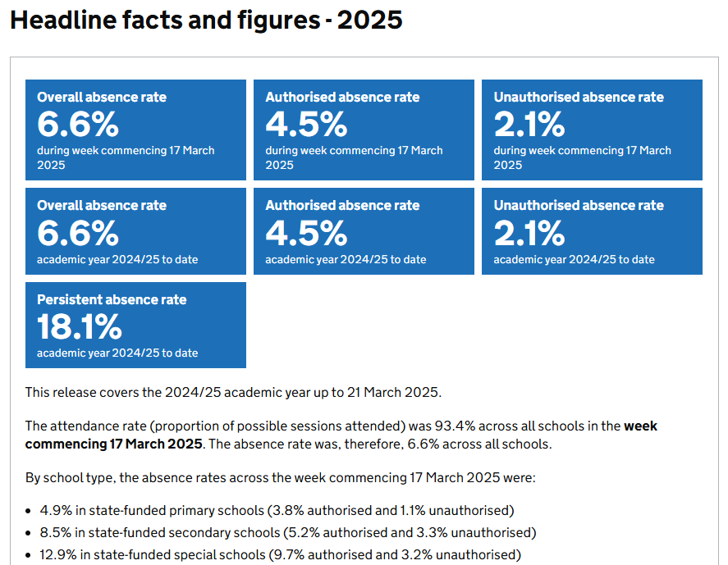Click the bullet '12.9% in state-funded special schools'
Image resolution: width=728 pixels, height=565 pixels.
point(281,555)
